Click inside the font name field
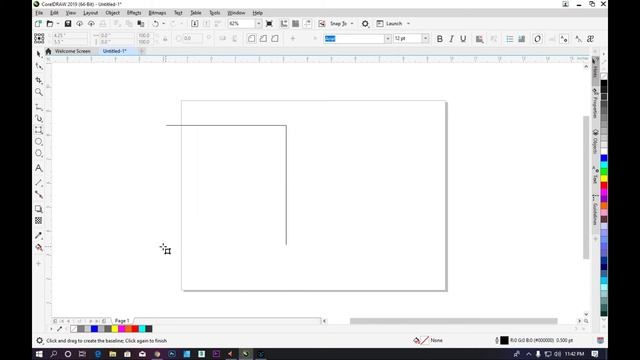The width and height of the screenshot is (640, 360). 354,39
